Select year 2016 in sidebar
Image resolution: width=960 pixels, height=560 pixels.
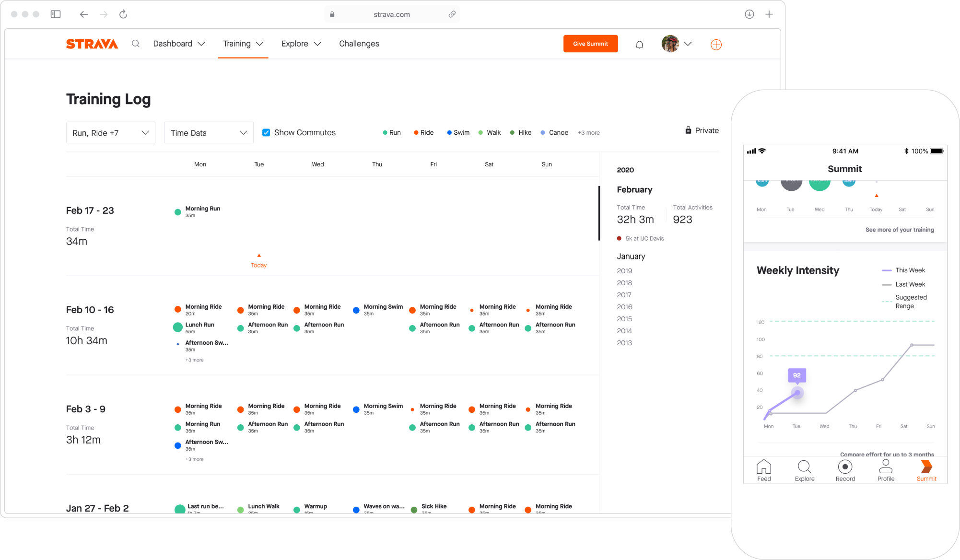[624, 307]
